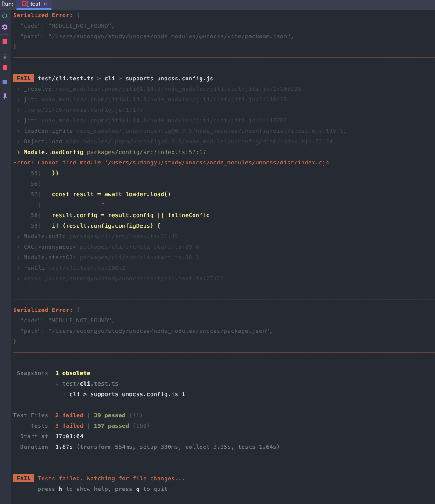Stop the running test process
435x504 pixels.
[5, 42]
